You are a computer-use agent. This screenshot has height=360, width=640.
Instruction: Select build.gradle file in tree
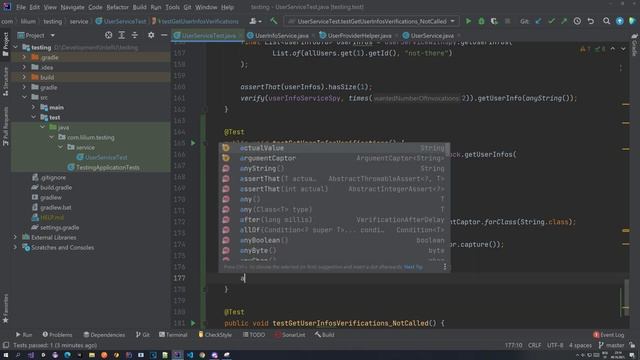[56, 187]
